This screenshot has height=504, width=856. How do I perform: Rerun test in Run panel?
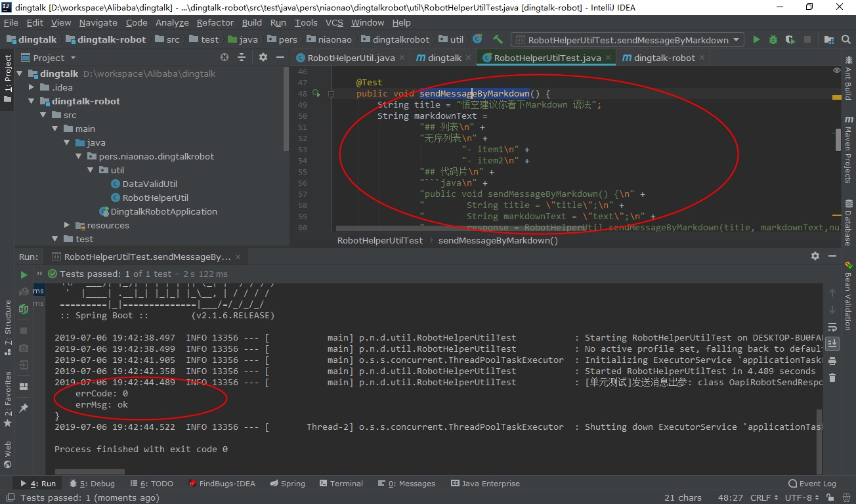pyautogui.click(x=24, y=274)
